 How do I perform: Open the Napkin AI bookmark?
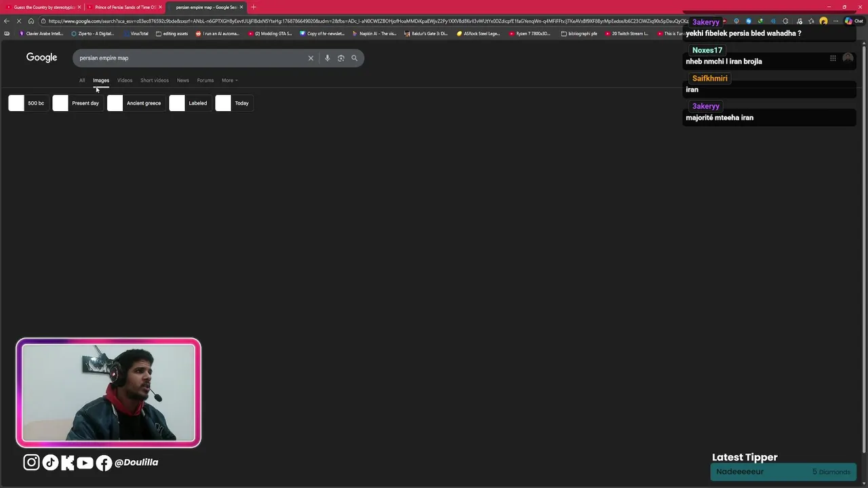pyautogui.click(x=374, y=33)
